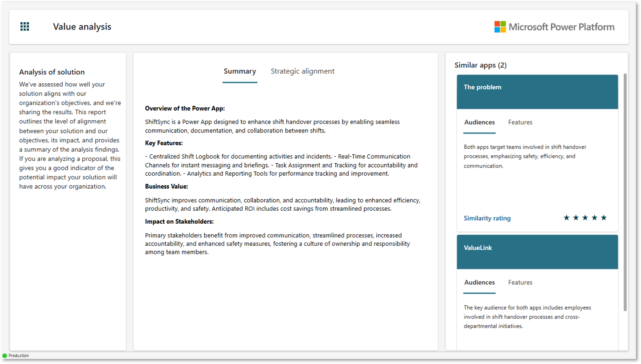This screenshot has width=641, height=364.
Task: Click the Value analysis page title
Action: tap(82, 27)
